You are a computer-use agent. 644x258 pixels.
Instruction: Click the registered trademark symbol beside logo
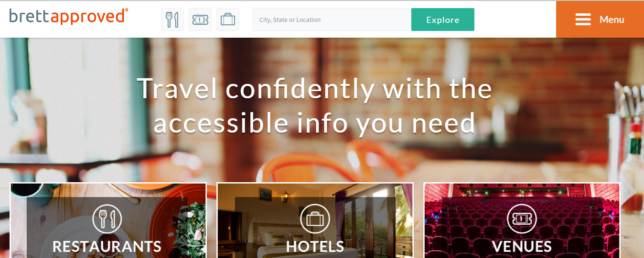click(126, 10)
